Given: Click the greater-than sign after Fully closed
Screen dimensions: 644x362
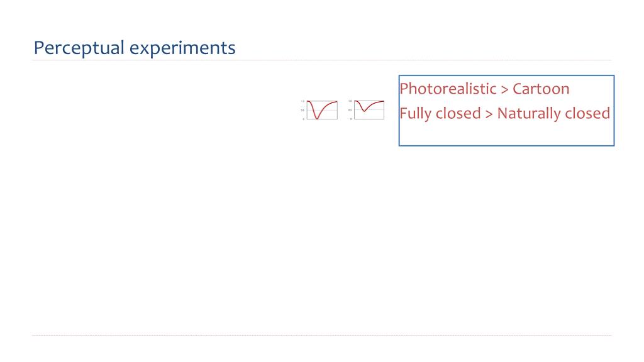Looking at the screenshot, I should point(489,114).
